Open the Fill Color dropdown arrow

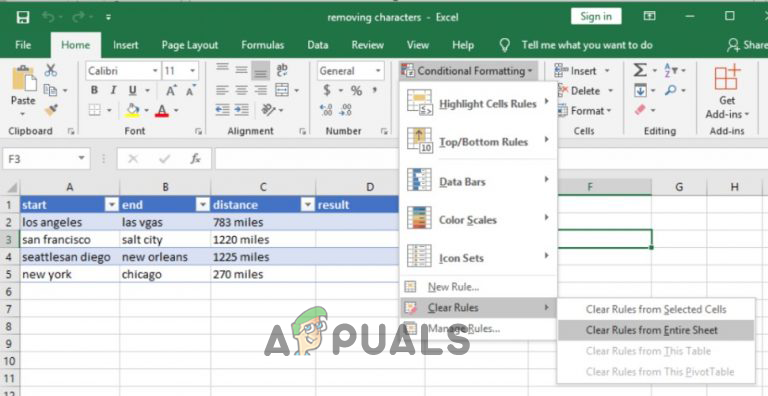(146, 111)
